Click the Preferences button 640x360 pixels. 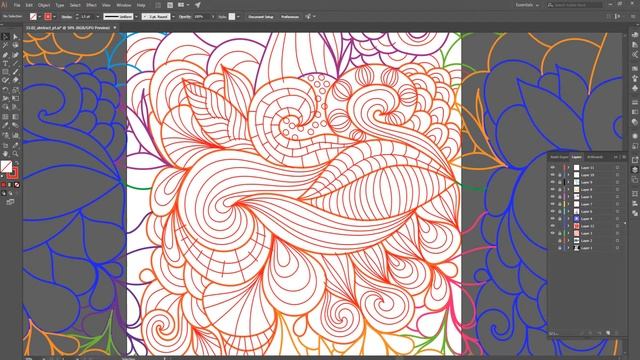coord(290,17)
